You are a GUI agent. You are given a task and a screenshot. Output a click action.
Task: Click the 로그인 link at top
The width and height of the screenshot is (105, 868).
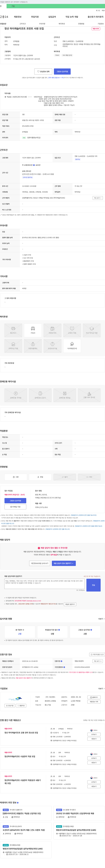tap(98, 10)
